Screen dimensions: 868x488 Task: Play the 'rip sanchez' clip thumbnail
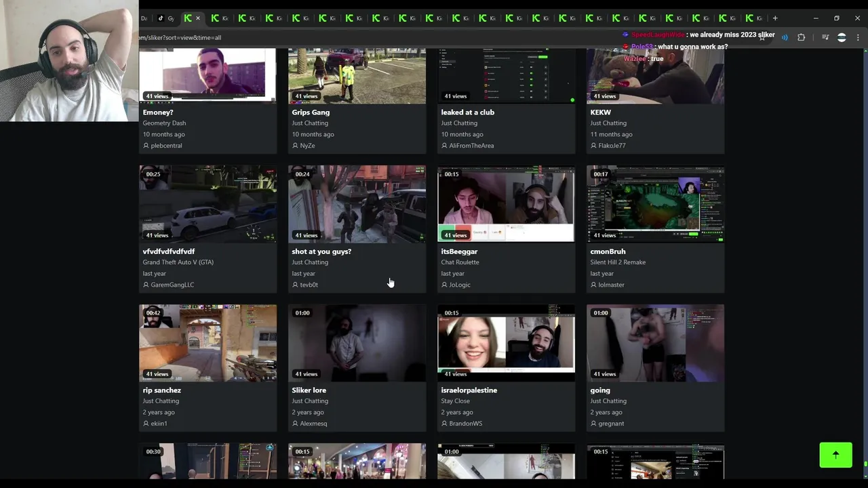pyautogui.click(x=208, y=343)
